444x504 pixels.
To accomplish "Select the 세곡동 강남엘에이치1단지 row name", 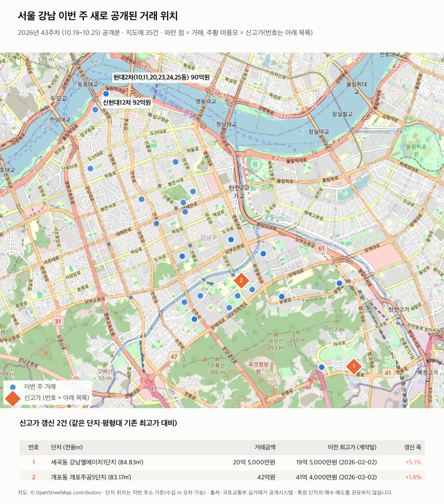I will pos(97,462).
